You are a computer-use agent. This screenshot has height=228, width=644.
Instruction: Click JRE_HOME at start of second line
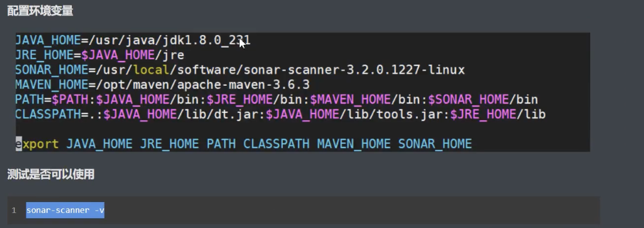click(x=44, y=55)
